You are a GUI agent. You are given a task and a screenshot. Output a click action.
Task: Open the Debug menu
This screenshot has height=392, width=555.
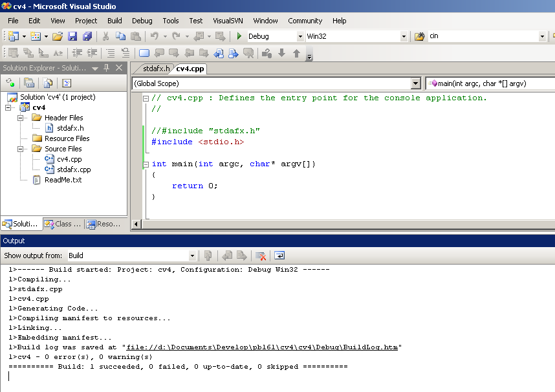tap(142, 21)
